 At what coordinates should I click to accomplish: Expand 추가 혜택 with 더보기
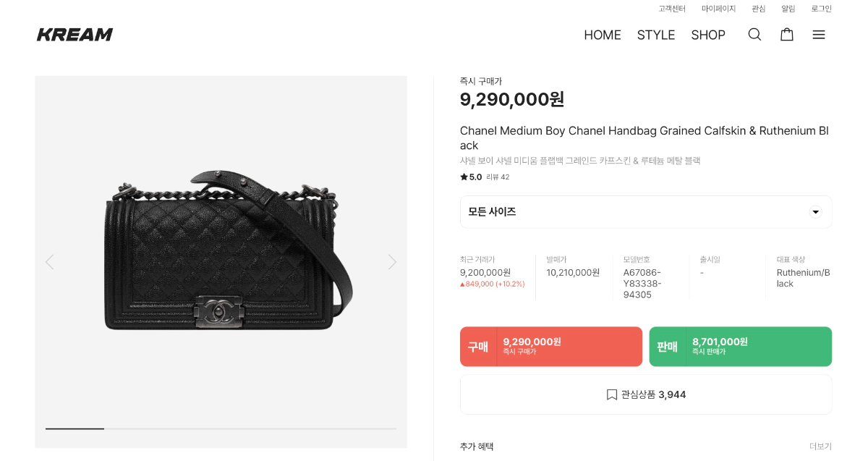click(x=820, y=447)
